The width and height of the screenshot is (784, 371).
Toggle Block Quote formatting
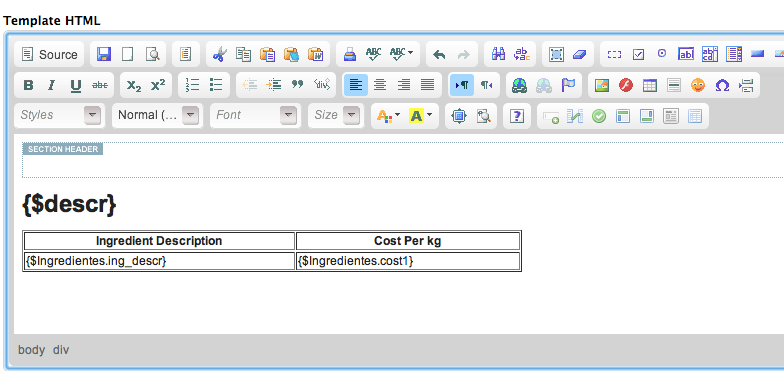298,85
